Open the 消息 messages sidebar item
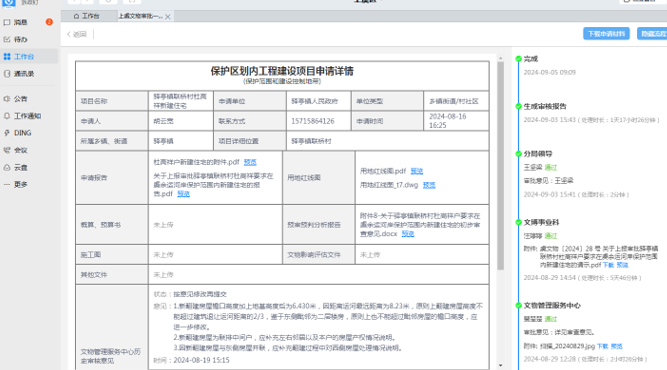This screenshot has width=667, height=370. click(20, 22)
